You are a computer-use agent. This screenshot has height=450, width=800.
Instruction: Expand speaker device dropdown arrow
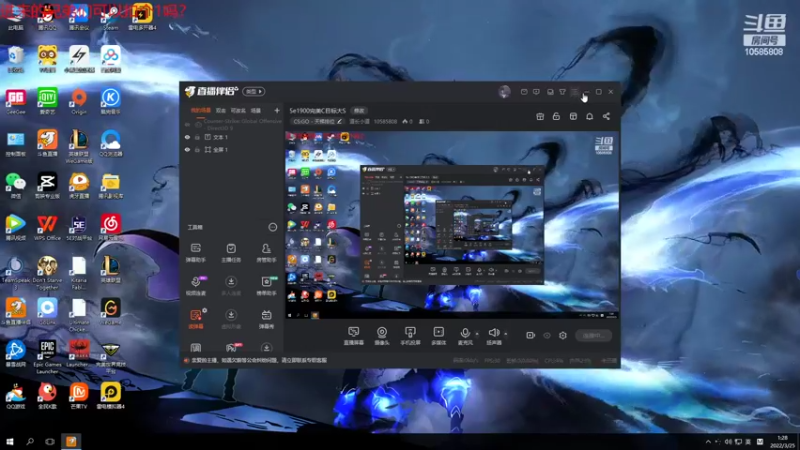pyautogui.click(x=506, y=334)
